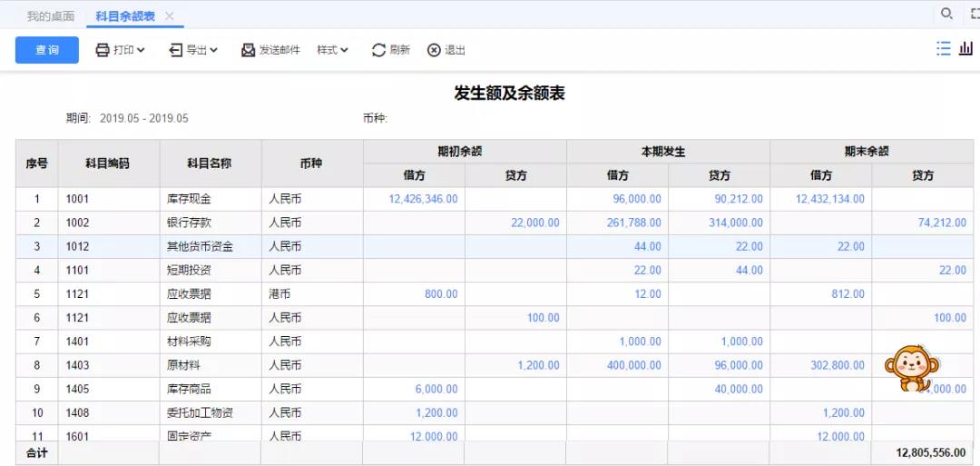Click the blue 查询 button

click(47, 50)
